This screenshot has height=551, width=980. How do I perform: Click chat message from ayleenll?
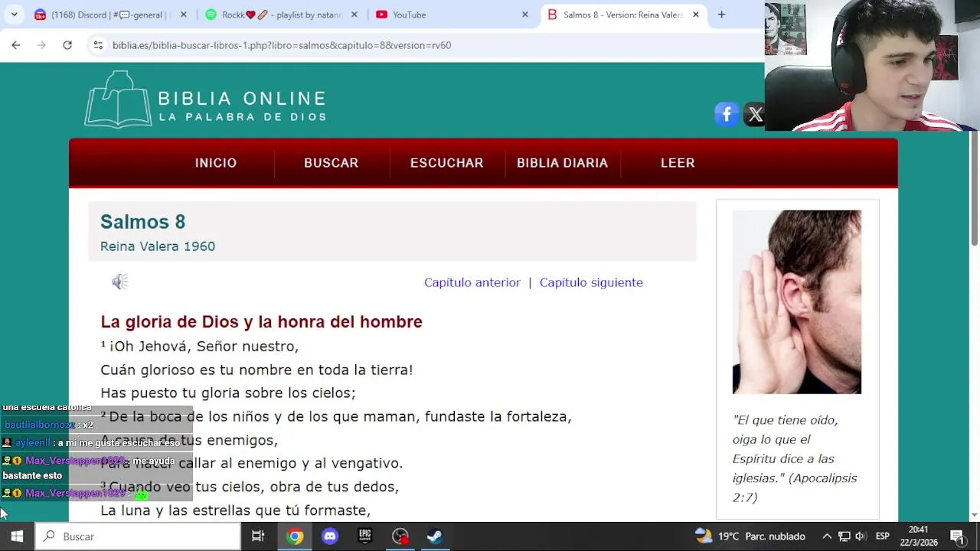(x=93, y=443)
